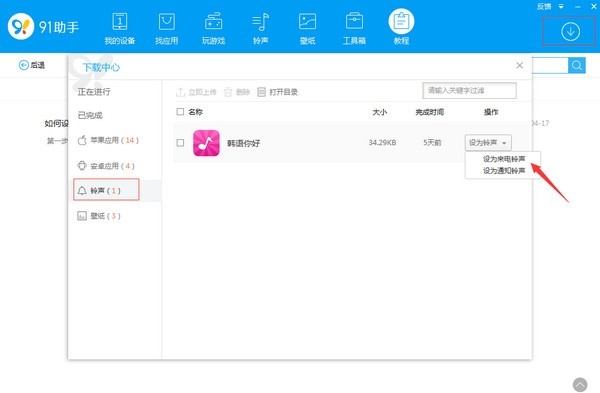Click 打开目录 open folder button
Viewport: 600px width, 393px height.
[277, 92]
